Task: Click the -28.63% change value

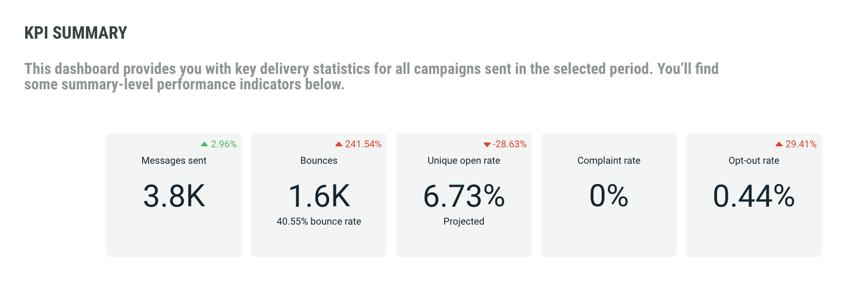Action: [x=510, y=144]
